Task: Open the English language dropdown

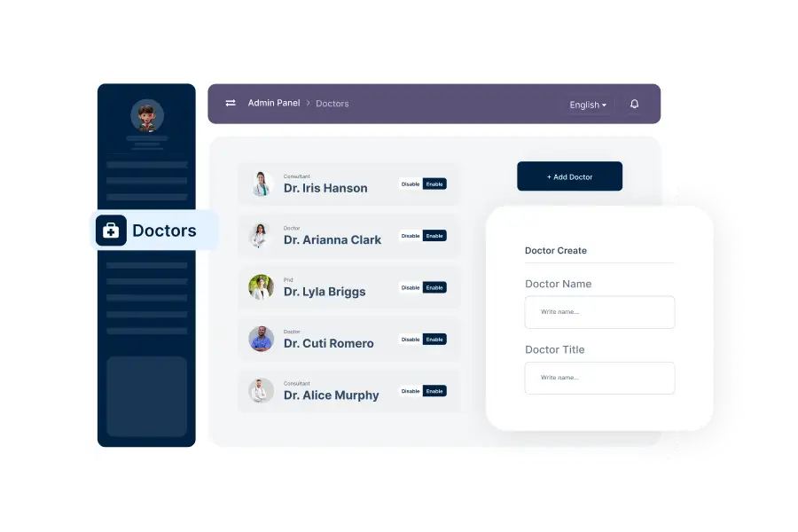Action: (589, 105)
